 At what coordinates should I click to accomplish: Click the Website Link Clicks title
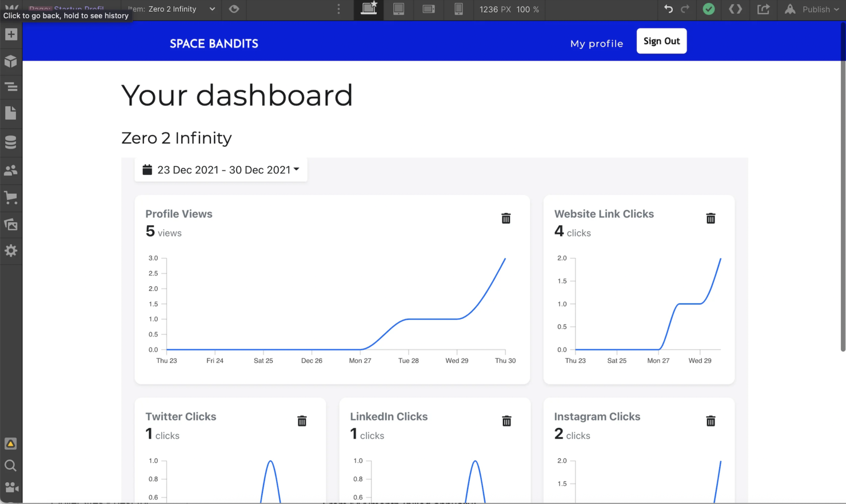[x=604, y=214]
